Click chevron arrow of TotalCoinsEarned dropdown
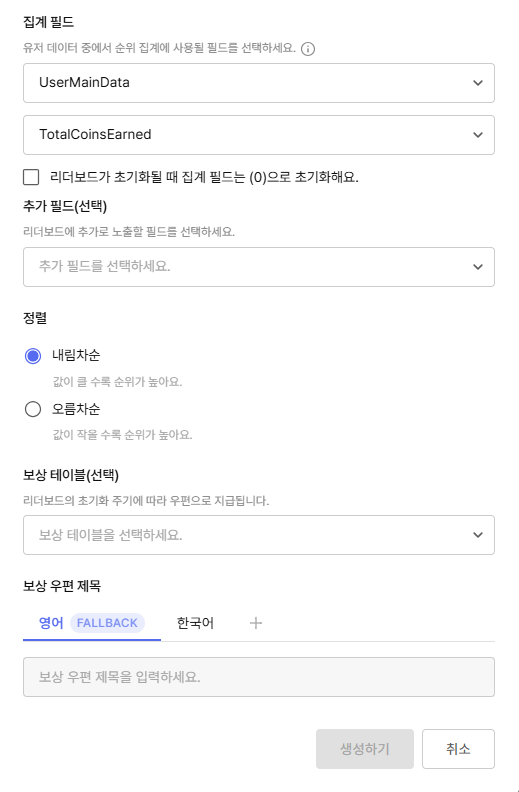Screen dimensions: 519x792 [478, 135]
